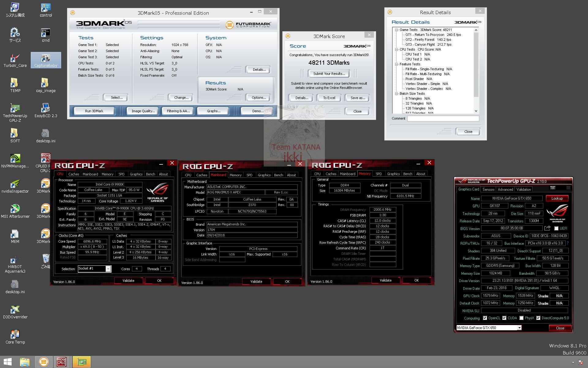Click Run 3DMark button

coord(94,111)
